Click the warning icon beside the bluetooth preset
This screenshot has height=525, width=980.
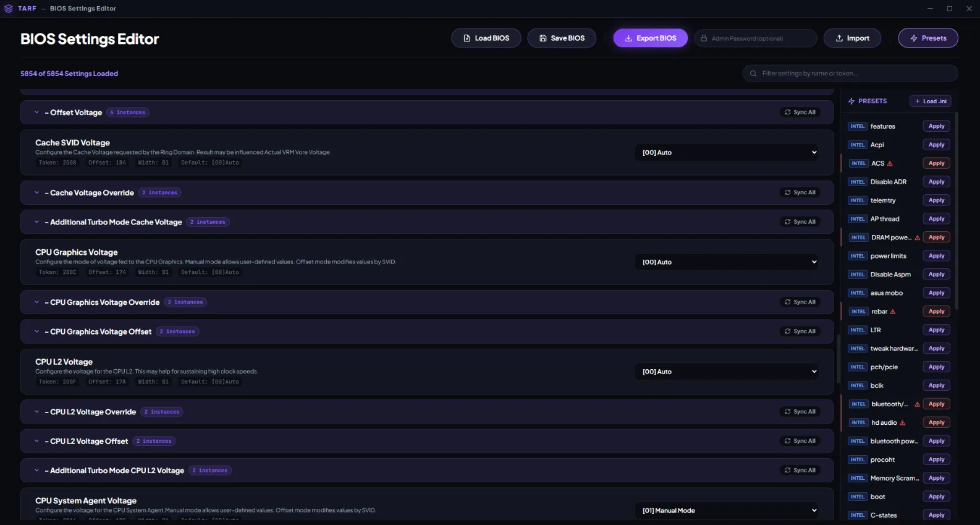917,404
